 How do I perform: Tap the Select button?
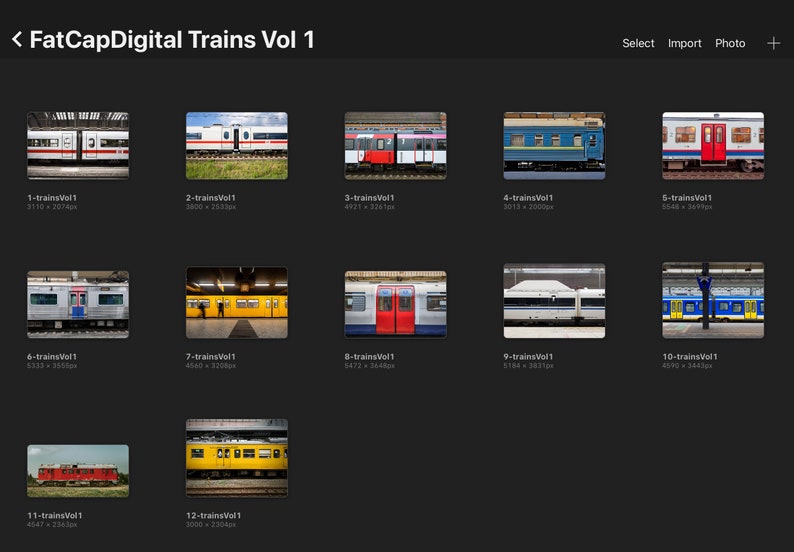click(x=638, y=44)
